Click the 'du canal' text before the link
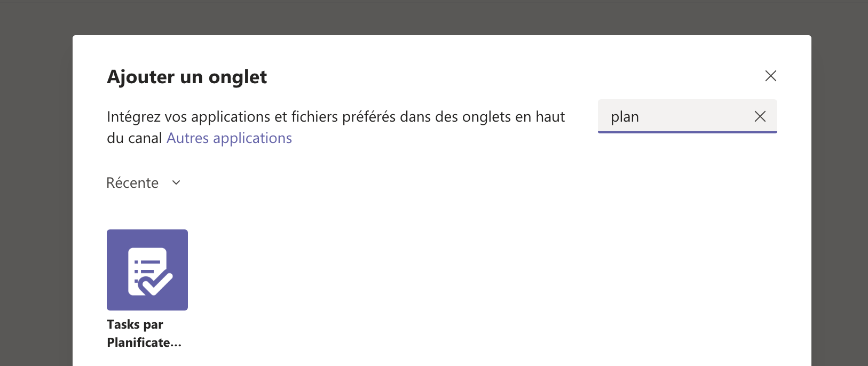The height and width of the screenshot is (366, 868). [134, 138]
